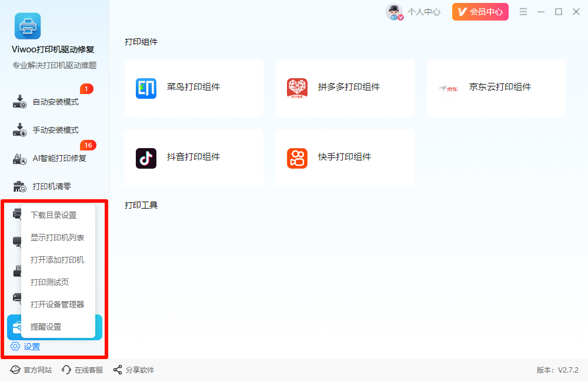The width and height of the screenshot is (588, 382).
Task: Click 分享软件 link
Action: pos(140,370)
